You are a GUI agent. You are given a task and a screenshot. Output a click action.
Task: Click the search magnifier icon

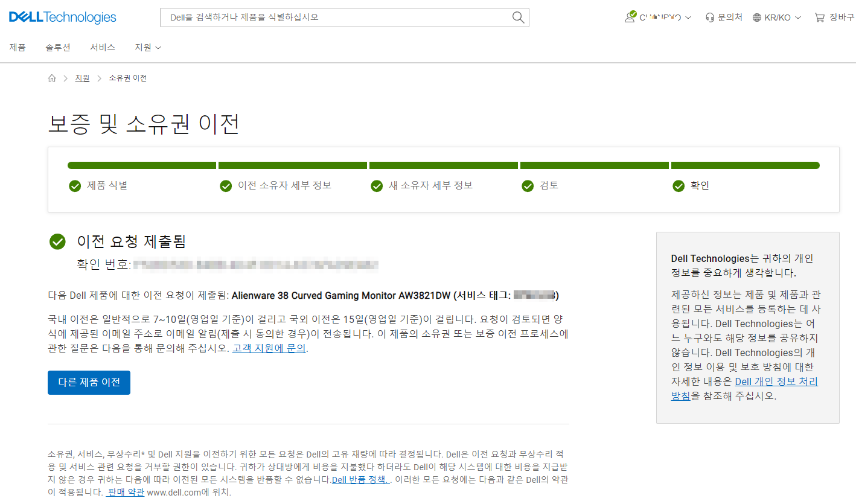point(518,18)
